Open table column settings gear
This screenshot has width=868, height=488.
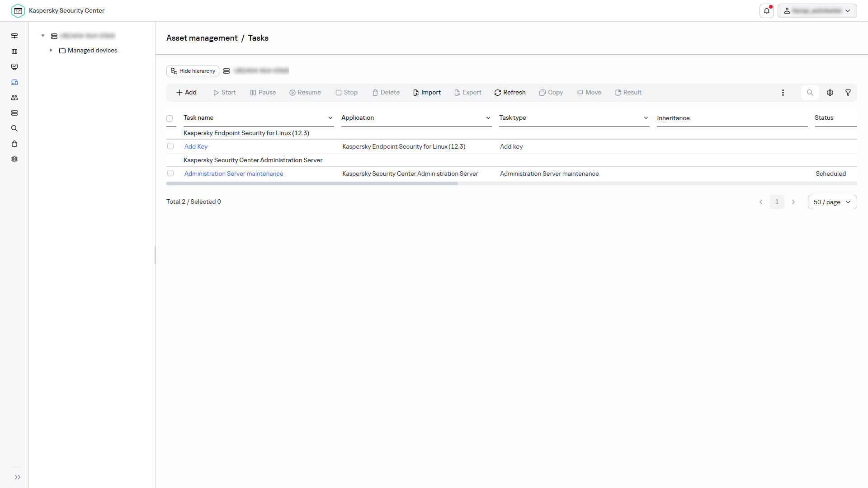[830, 93]
